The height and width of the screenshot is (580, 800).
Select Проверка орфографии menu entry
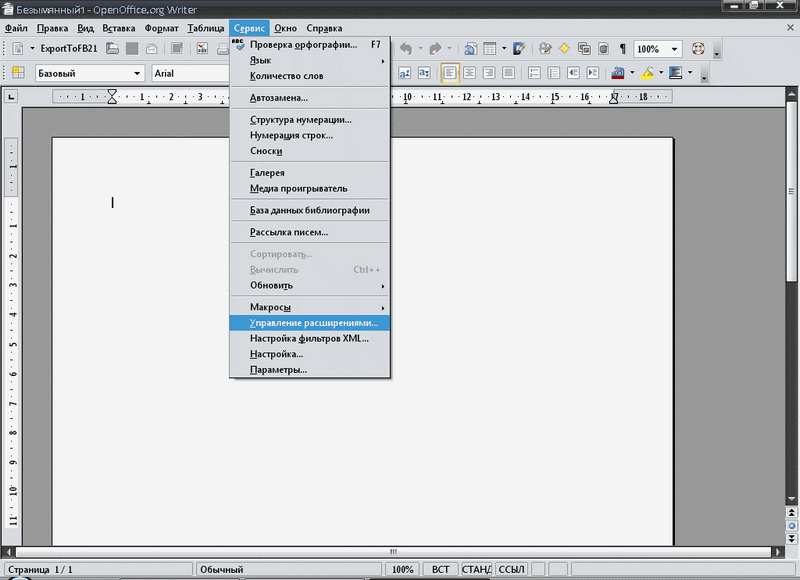coord(310,45)
